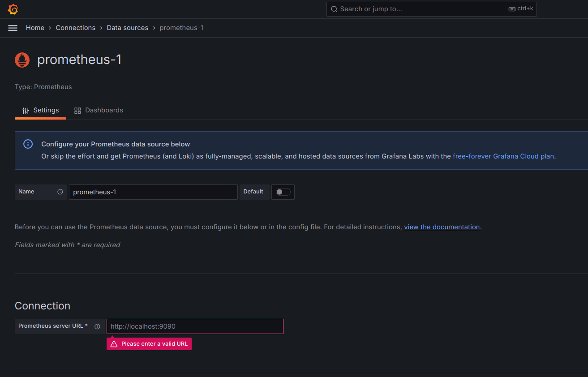Click the info icon beside Name
The height and width of the screenshot is (377, 588).
click(x=60, y=192)
